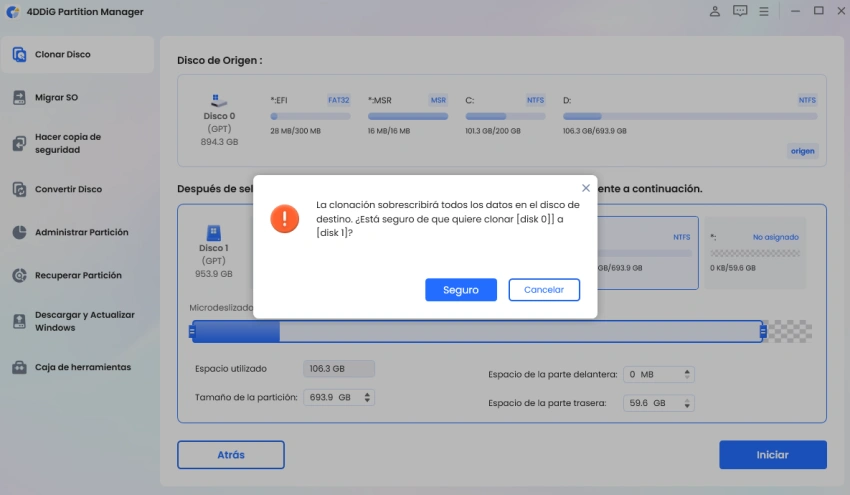Click the Disco 1 drive icon
850x495 pixels.
214,233
